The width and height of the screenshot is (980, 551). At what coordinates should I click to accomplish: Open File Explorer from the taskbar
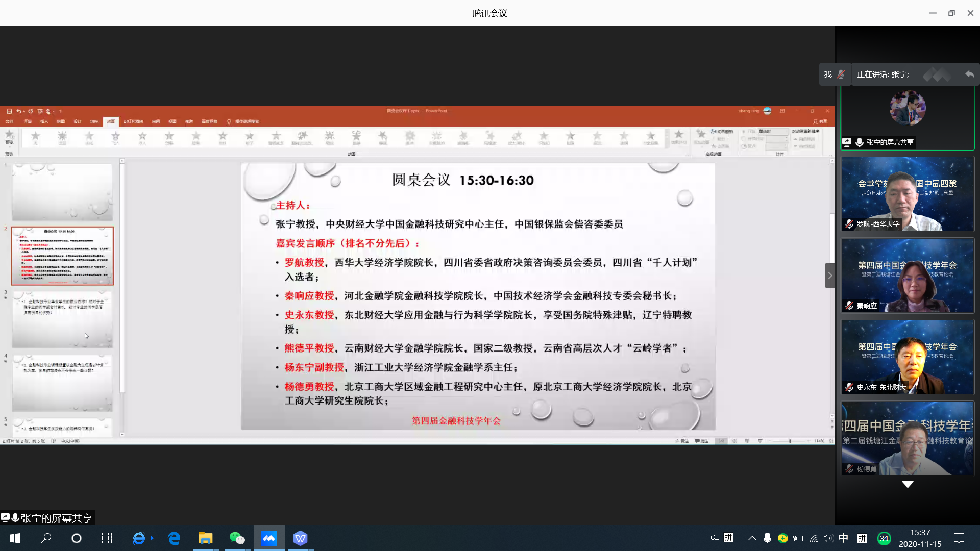pyautogui.click(x=205, y=538)
